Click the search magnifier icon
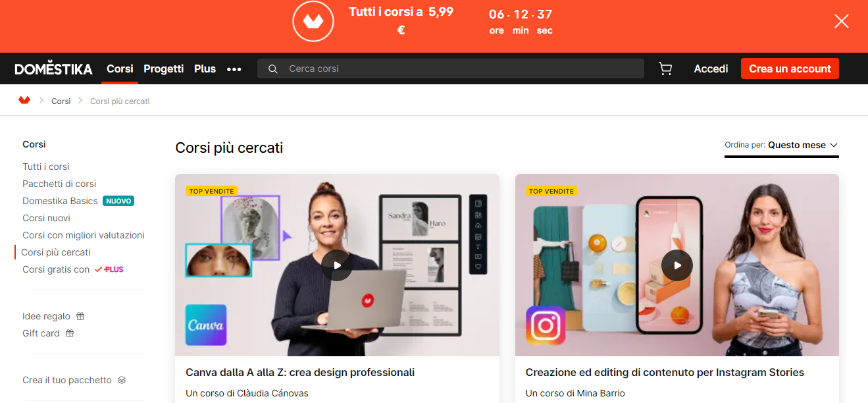The image size is (868, 403). point(273,68)
